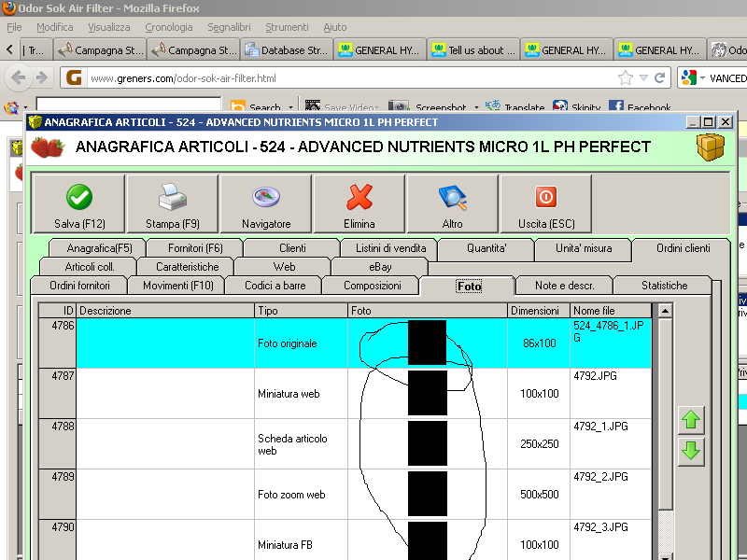
Task: Click the Stampa (F9) printer button
Action: [x=173, y=203]
